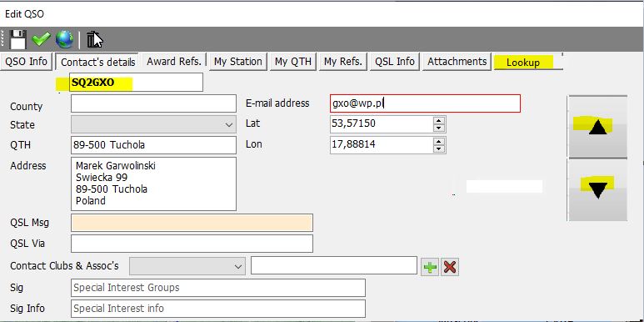644x322 pixels.
Task: Increase the Lat value with the spinner up arrow
Action: [x=439, y=120]
